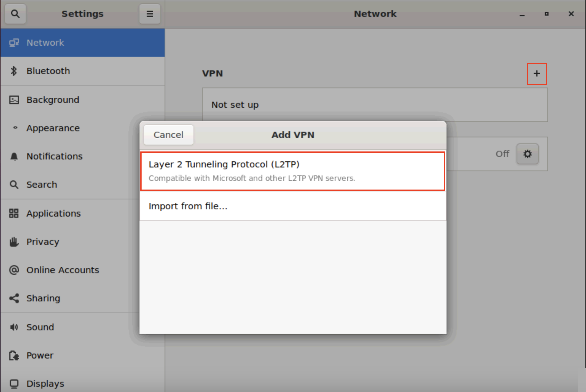Viewport: 586px width, 392px height.
Task: Click the Displays monitor icon
Action: point(14,384)
